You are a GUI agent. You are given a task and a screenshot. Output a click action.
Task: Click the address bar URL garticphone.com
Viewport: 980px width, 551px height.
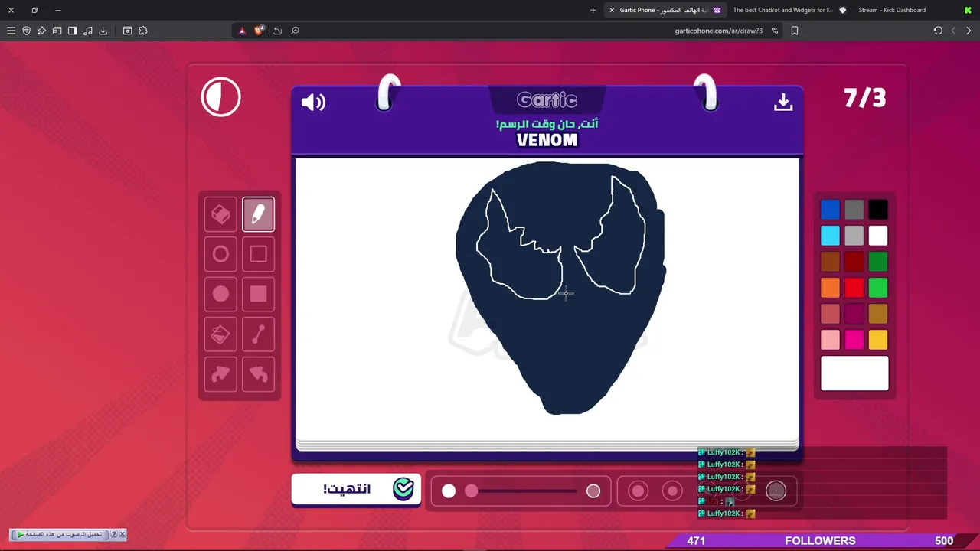tap(718, 31)
